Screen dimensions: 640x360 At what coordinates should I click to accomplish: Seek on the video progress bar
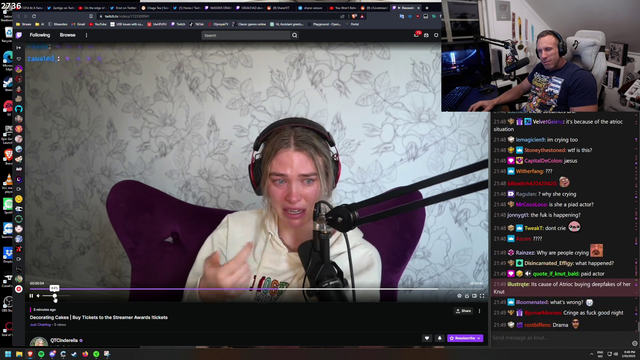point(256,289)
